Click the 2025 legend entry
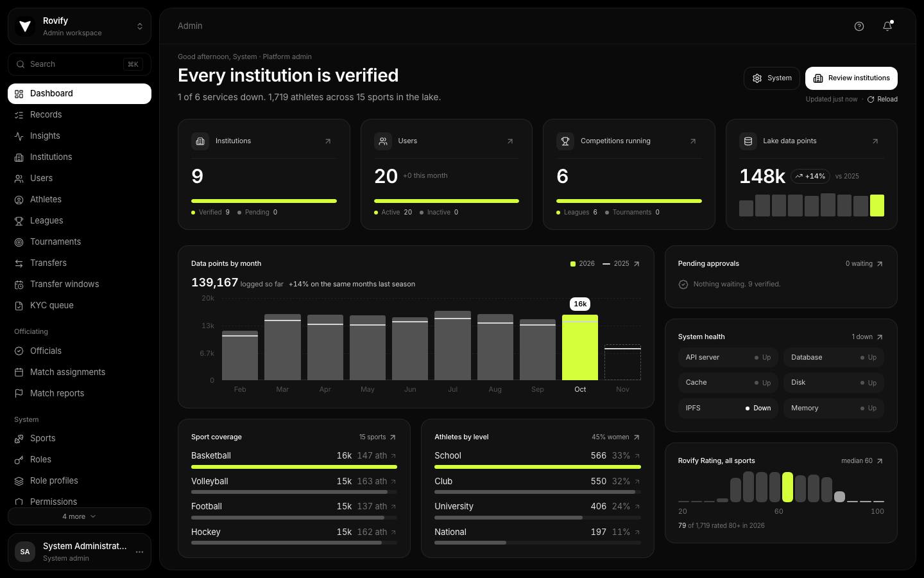This screenshot has height=578, width=924. click(616, 264)
